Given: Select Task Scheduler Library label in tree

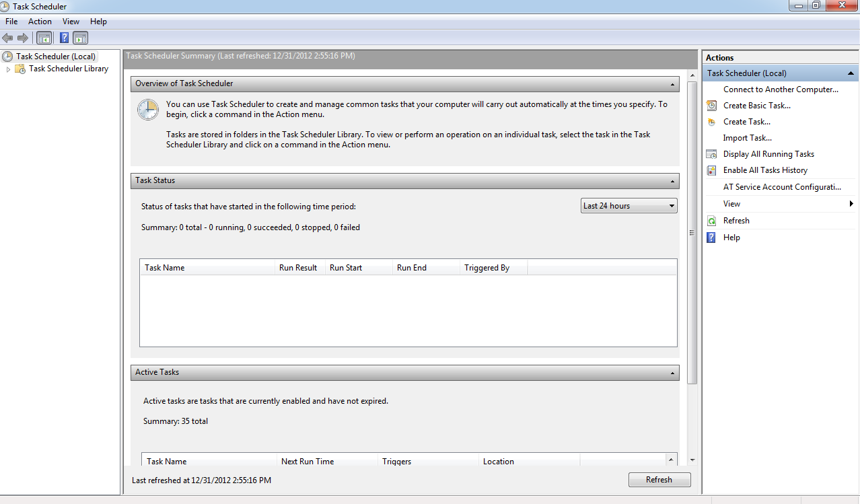Looking at the screenshot, I should (x=69, y=69).
